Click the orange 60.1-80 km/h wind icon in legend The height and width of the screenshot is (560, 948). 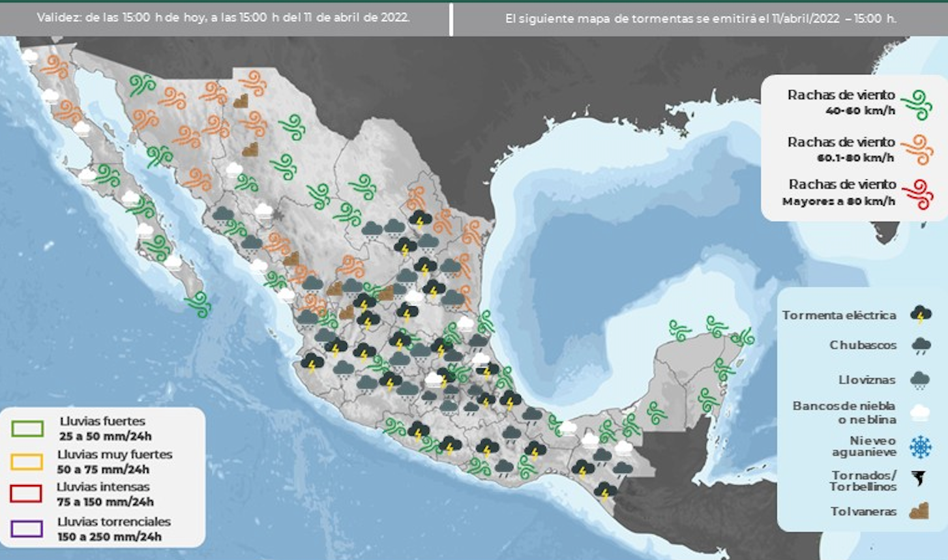tap(917, 149)
